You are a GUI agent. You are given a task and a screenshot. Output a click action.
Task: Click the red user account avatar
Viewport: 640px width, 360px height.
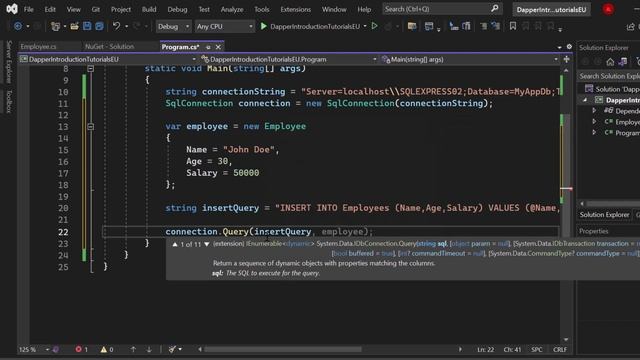point(608,9)
